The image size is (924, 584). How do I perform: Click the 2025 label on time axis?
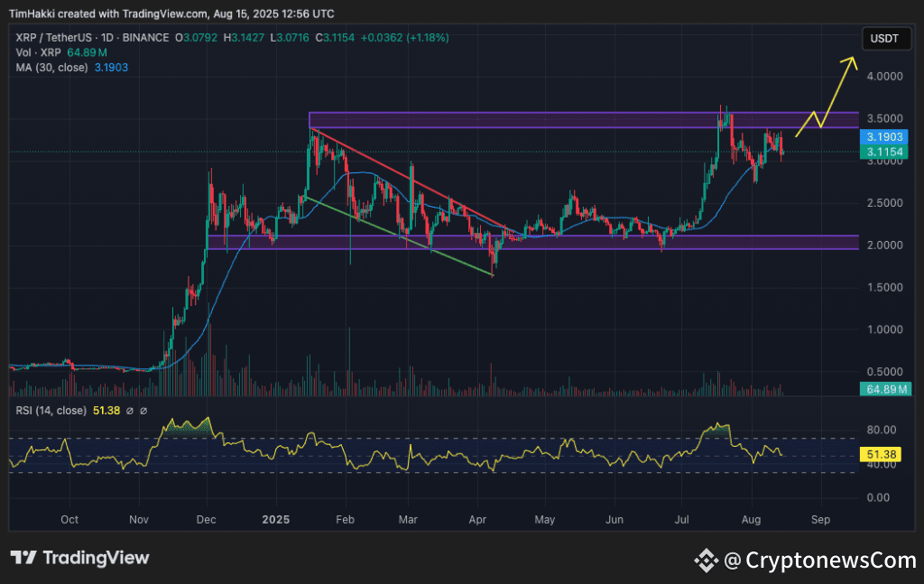pyautogui.click(x=276, y=520)
